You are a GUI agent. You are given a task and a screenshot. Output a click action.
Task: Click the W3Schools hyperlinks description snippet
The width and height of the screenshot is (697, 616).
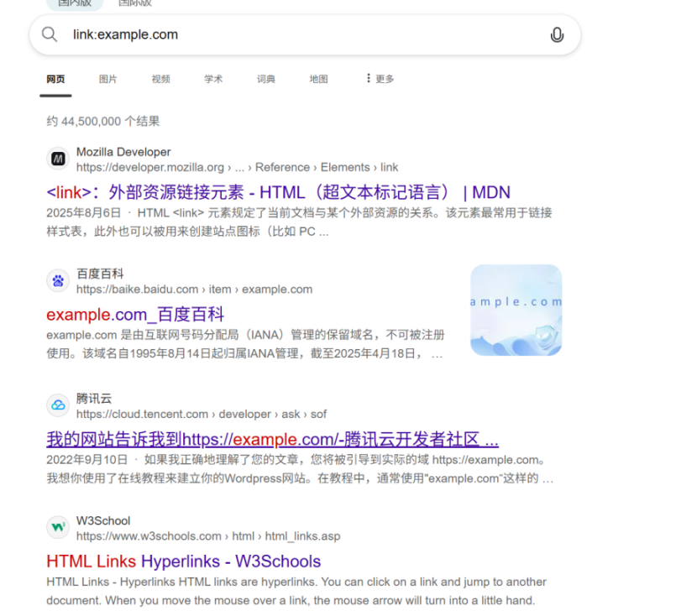(296, 591)
